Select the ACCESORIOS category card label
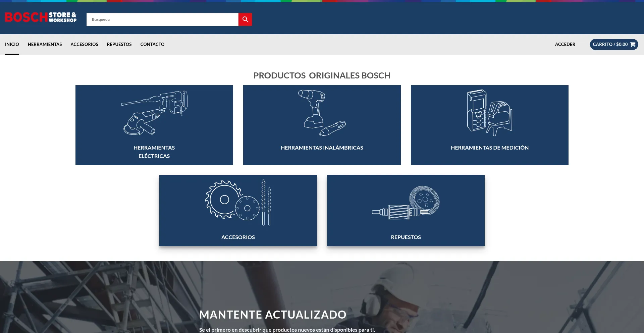Viewport: 644px width, 333px height. pyautogui.click(x=238, y=237)
